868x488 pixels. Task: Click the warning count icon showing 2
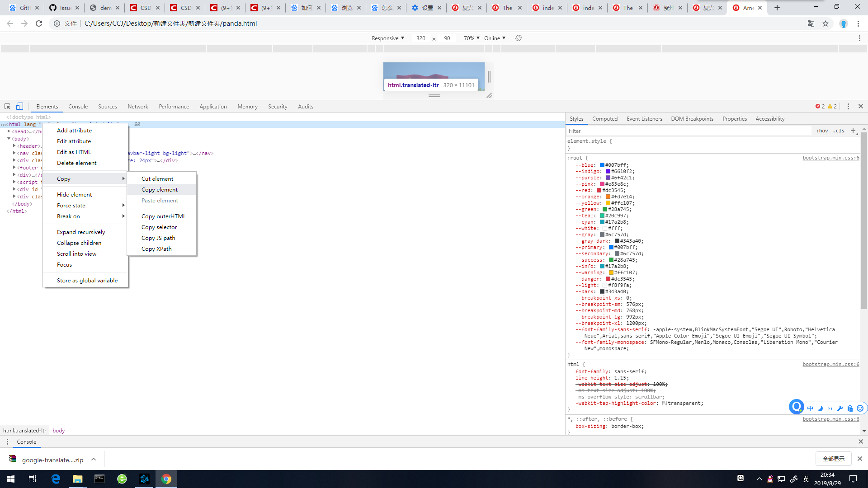tap(831, 106)
